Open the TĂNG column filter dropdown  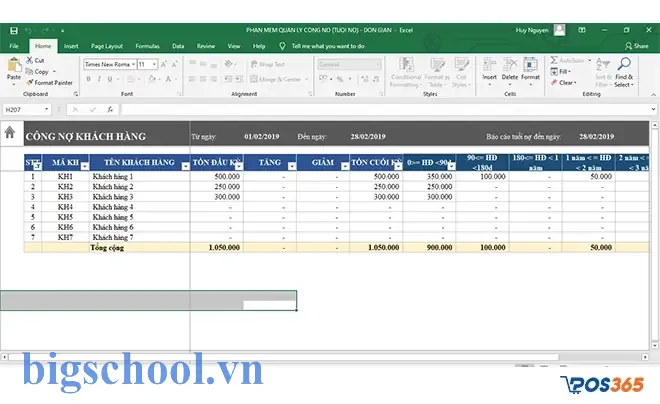point(292,166)
